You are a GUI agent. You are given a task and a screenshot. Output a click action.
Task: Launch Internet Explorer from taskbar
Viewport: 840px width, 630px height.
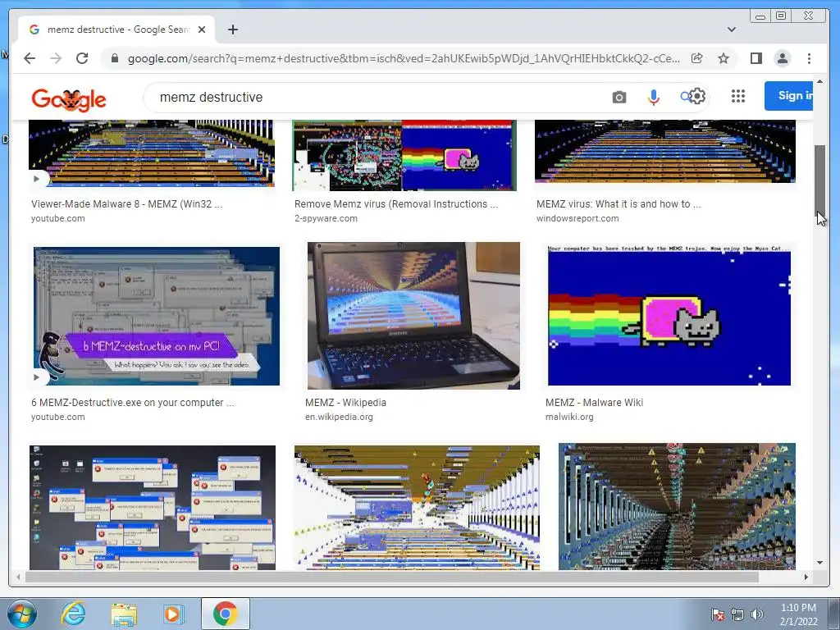pyautogui.click(x=73, y=614)
